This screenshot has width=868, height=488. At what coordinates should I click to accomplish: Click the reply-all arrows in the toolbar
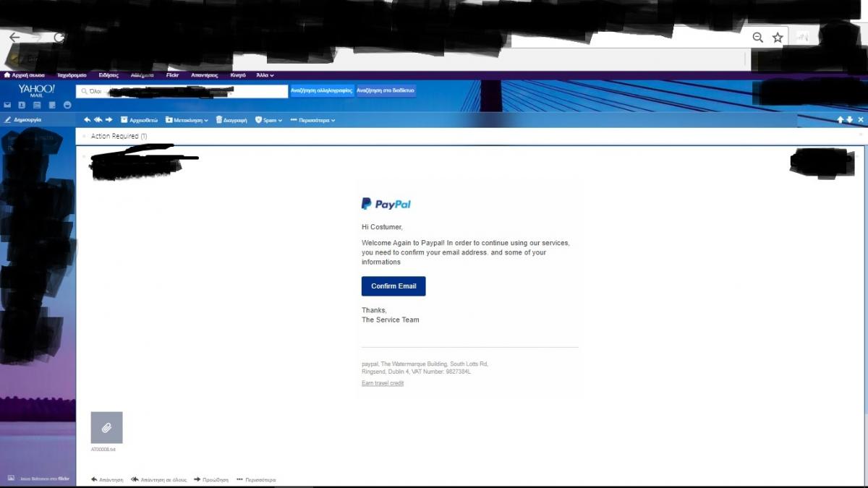click(98, 120)
